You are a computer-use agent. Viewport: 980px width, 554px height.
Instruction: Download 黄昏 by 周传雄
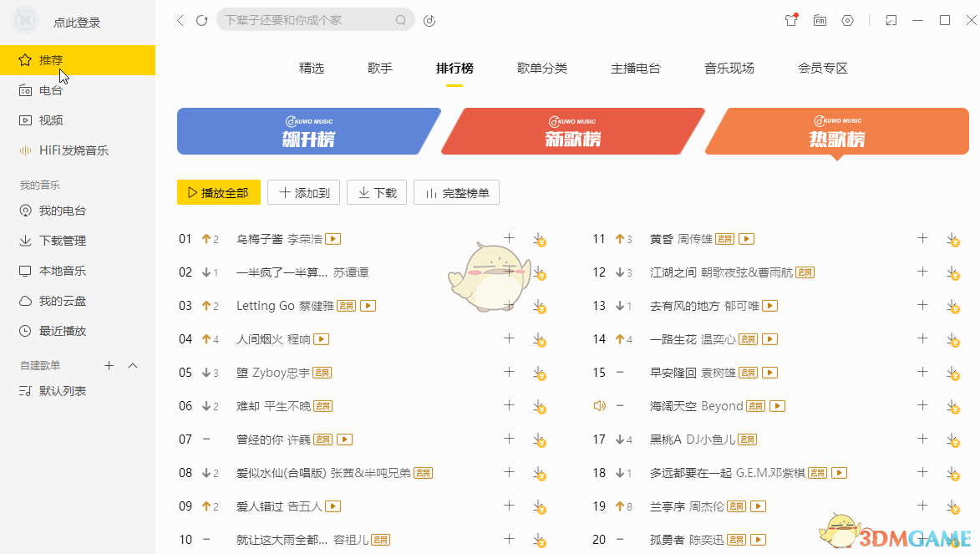(952, 239)
